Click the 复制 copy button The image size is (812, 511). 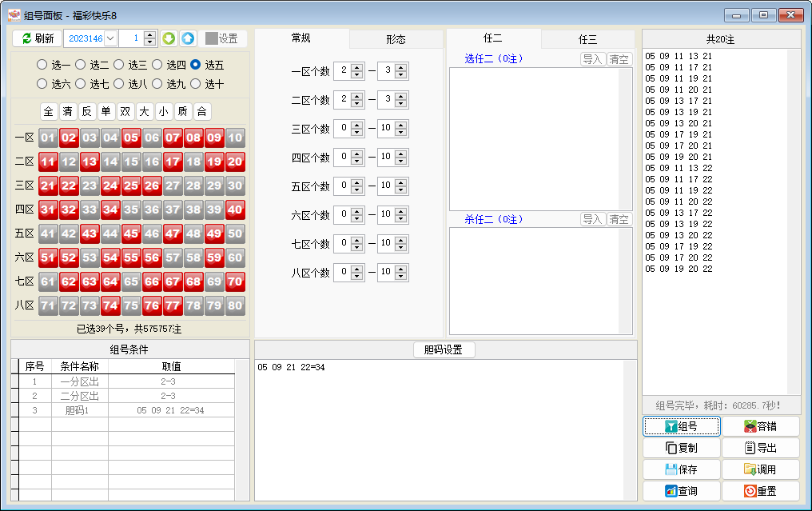click(x=681, y=448)
